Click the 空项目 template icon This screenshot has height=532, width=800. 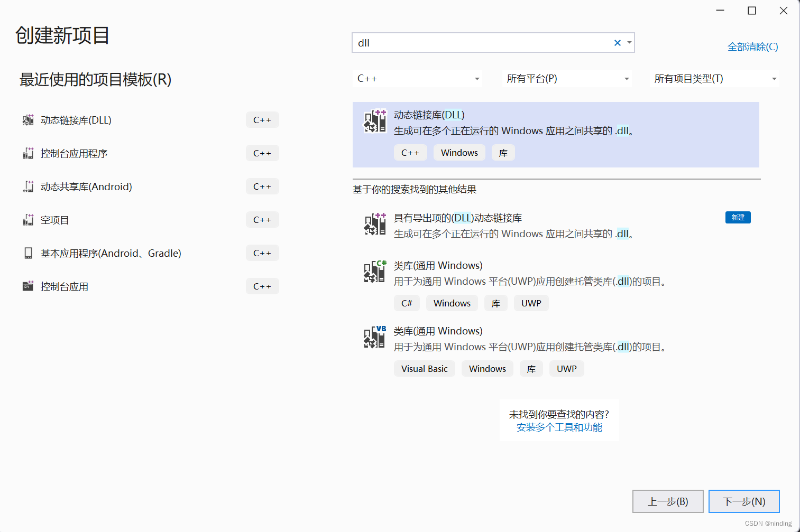27,219
